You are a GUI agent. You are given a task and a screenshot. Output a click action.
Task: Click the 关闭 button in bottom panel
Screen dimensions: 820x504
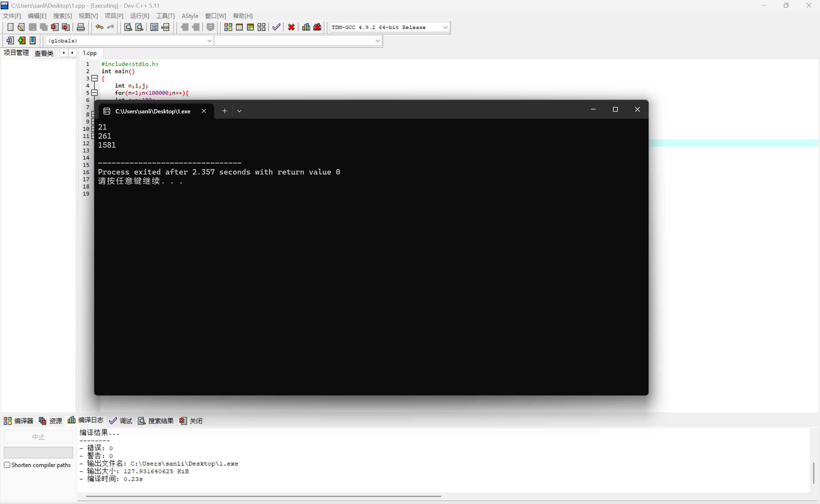(x=191, y=421)
